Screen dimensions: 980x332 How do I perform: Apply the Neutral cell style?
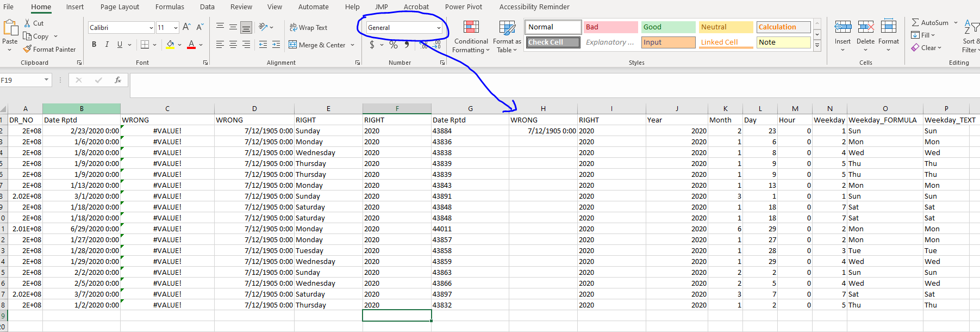pos(726,27)
